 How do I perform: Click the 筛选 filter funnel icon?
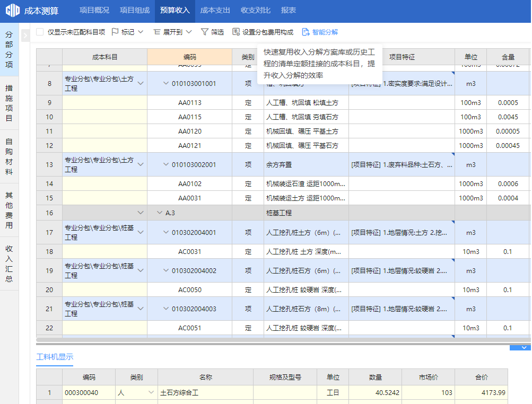[205, 32]
